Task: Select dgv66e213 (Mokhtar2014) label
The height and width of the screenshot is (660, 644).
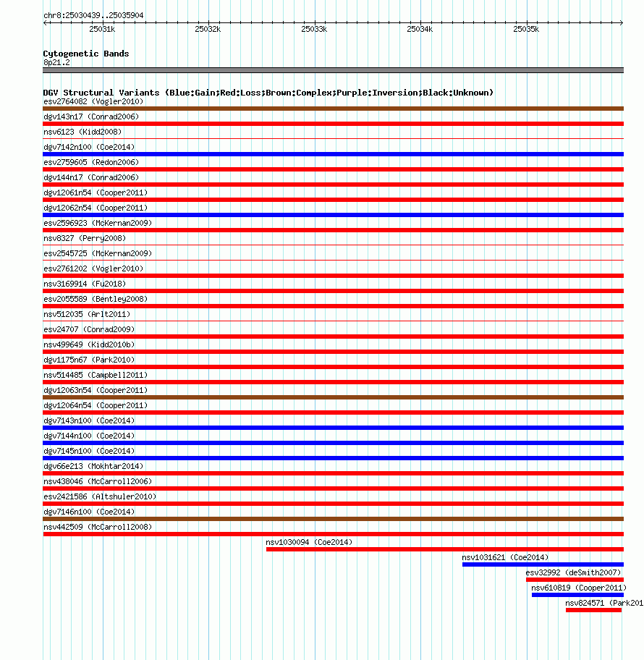Action: [x=93, y=466]
